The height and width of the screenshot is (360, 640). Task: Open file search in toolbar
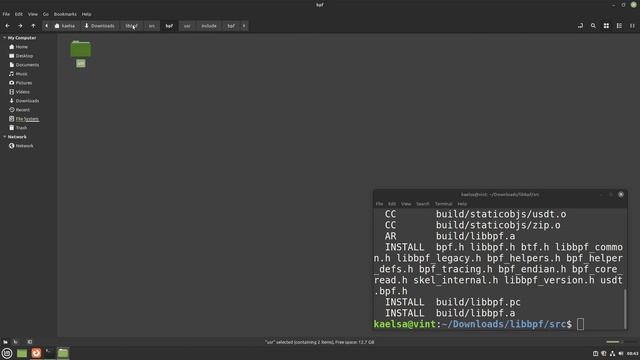(593, 26)
